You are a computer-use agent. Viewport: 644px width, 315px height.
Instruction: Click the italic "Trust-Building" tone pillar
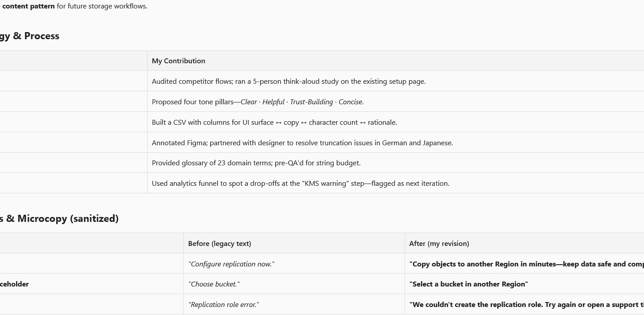pyautogui.click(x=311, y=102)
